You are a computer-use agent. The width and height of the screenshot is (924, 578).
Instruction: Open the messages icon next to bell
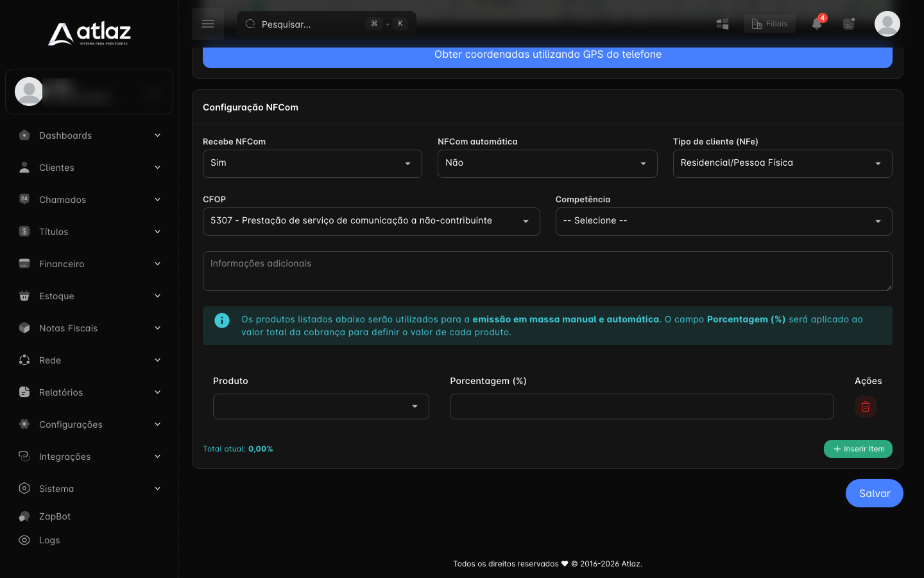[x=849, y=24]
